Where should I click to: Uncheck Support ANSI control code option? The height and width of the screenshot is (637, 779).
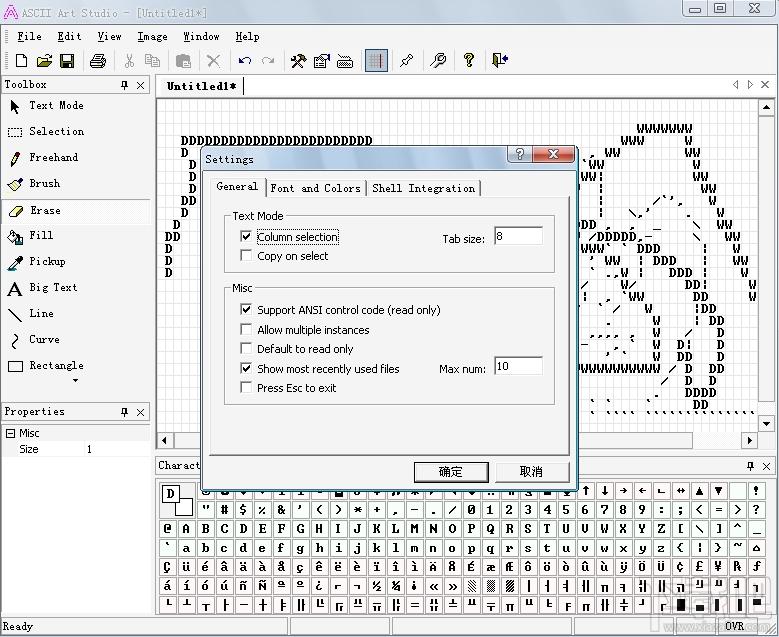click(246, 310)
